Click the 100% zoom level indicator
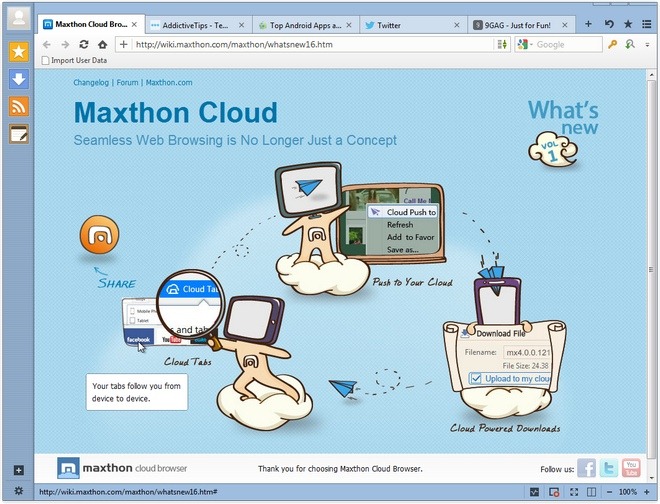 click(x=628, y=492)
